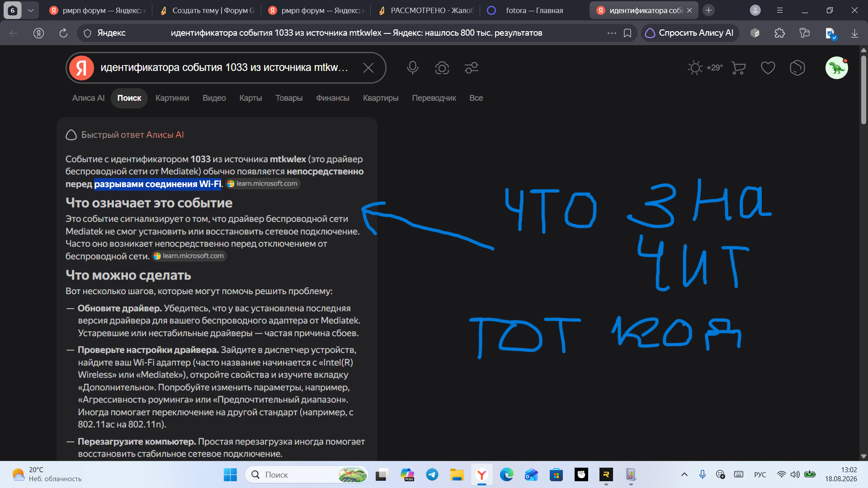The height and width of the screenshot is (488, 868).
Task: Open Telegram from the taskbar
Action: 432,475
